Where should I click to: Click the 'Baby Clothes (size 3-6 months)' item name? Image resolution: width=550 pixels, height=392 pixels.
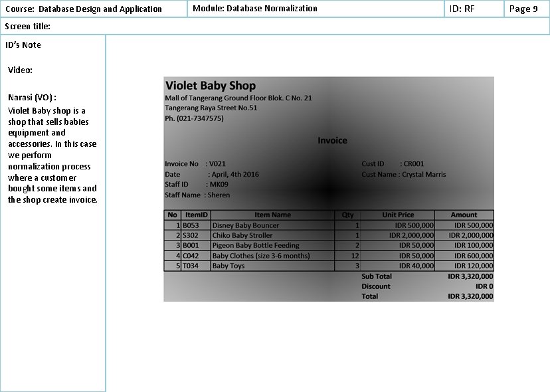click(261, 256)
